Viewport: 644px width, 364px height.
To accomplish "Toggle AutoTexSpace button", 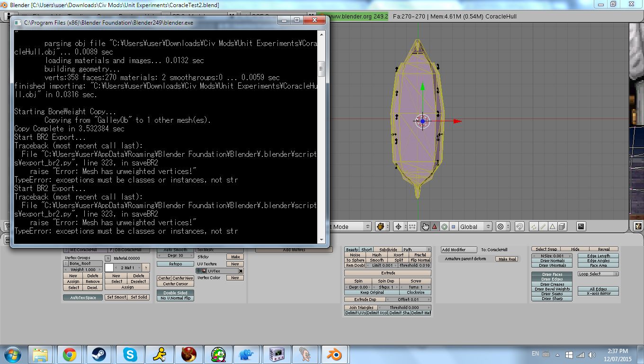I will [83, 298].
